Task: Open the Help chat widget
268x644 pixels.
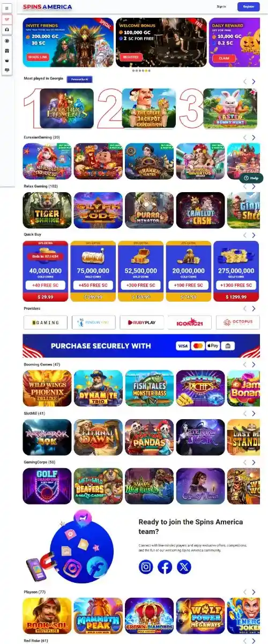Action: click(251, 178)
